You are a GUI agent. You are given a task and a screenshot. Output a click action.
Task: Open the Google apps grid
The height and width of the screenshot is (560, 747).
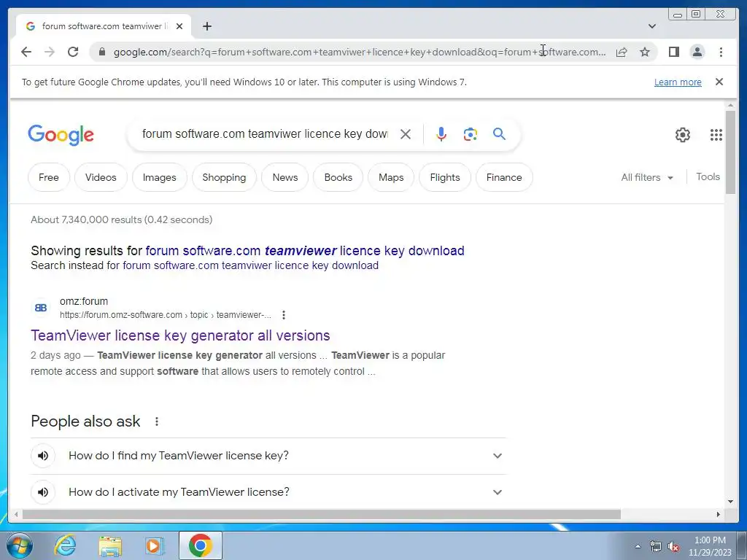(x=716, y=135)
